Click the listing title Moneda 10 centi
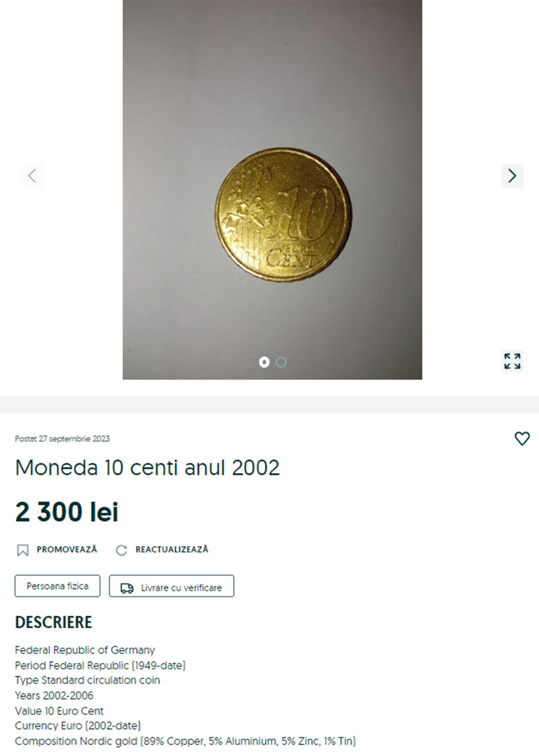 tap(147, 468)
